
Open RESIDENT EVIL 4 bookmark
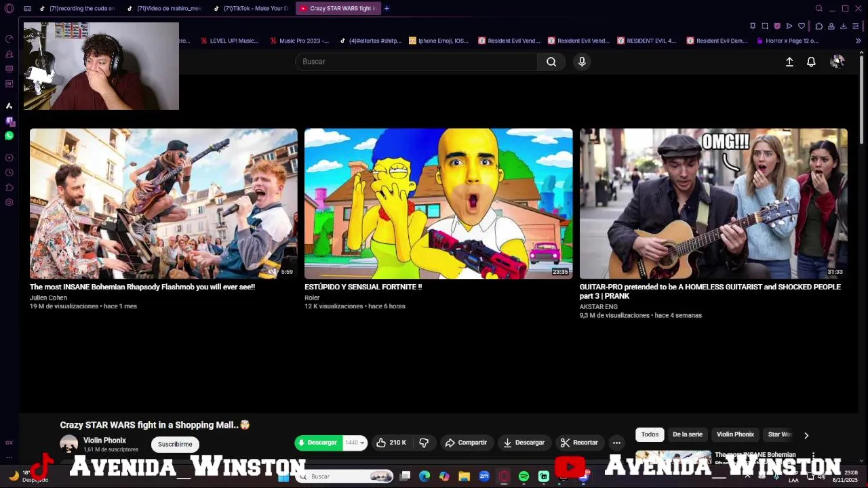pos(646,41)
